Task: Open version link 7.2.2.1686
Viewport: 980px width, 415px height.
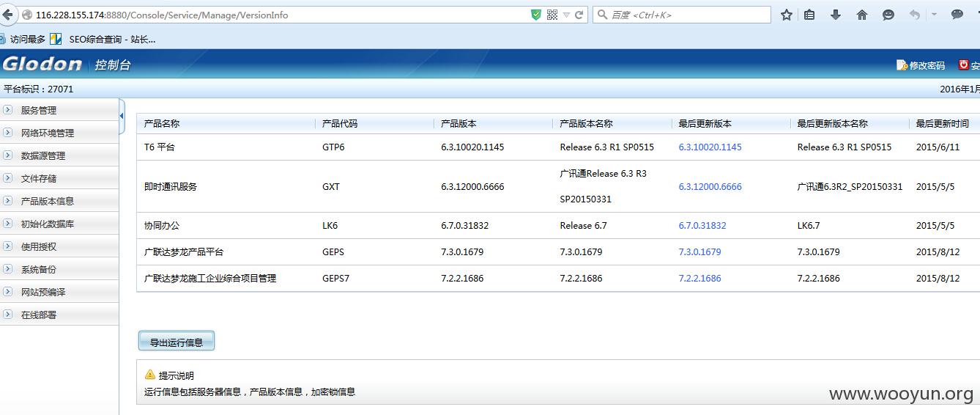Action: 699,278
